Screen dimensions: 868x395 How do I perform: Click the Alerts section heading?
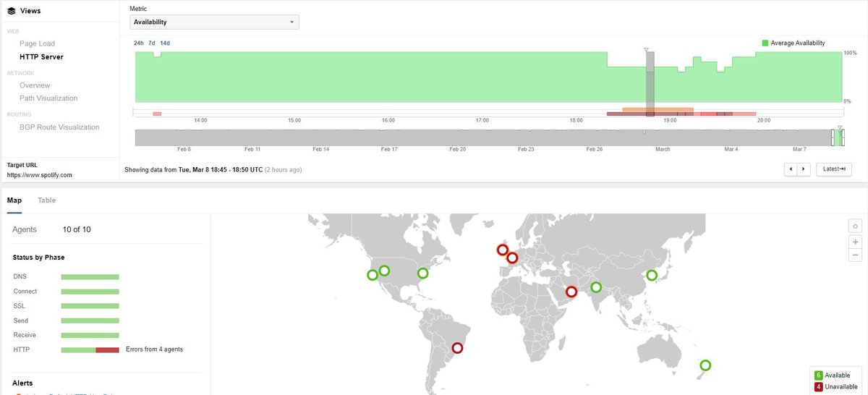click(22, 383)
